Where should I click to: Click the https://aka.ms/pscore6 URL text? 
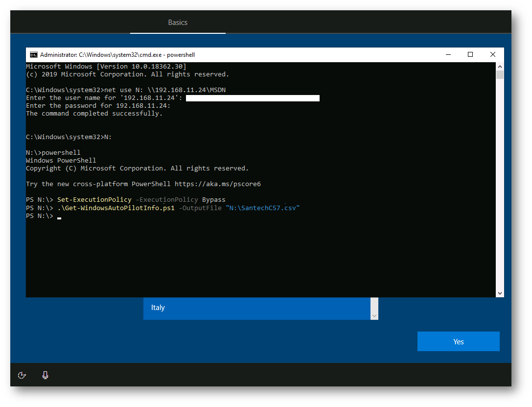pos(218,184)
